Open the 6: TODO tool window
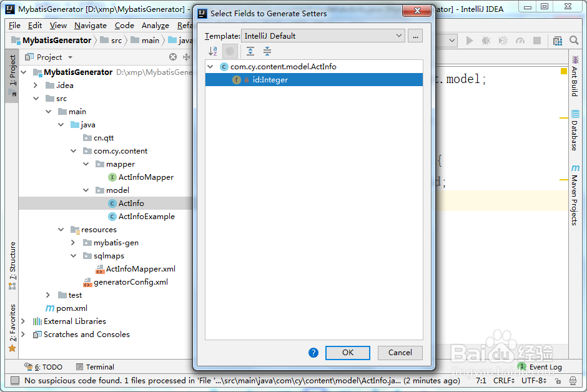 [43, 367]
